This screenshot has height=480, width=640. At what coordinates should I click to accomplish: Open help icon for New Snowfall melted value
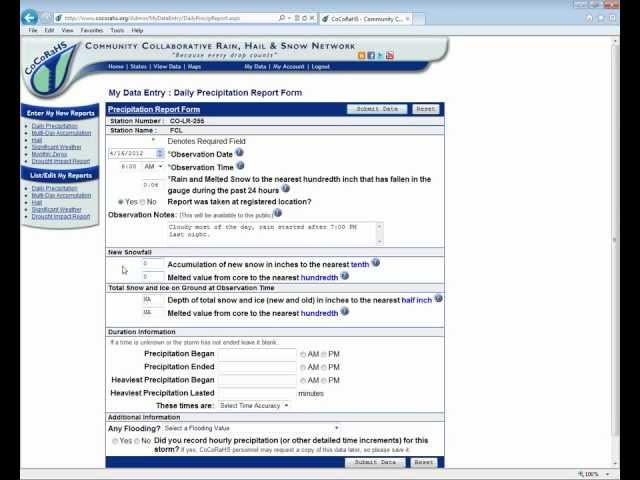pos(345,276)
